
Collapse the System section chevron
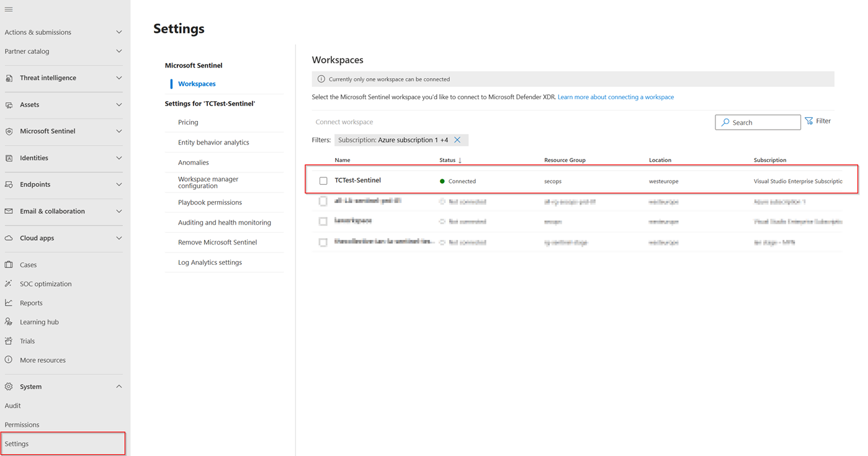coord(119,387)
